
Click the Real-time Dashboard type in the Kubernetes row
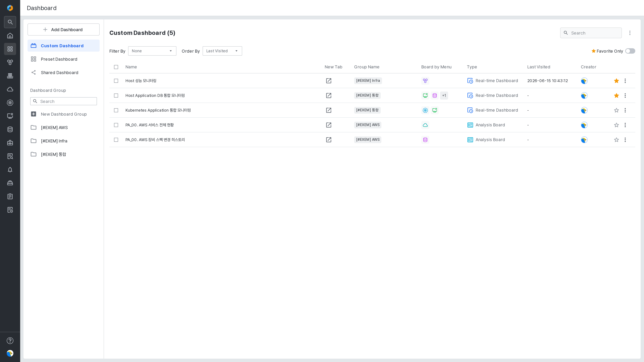tap(493, 110)
